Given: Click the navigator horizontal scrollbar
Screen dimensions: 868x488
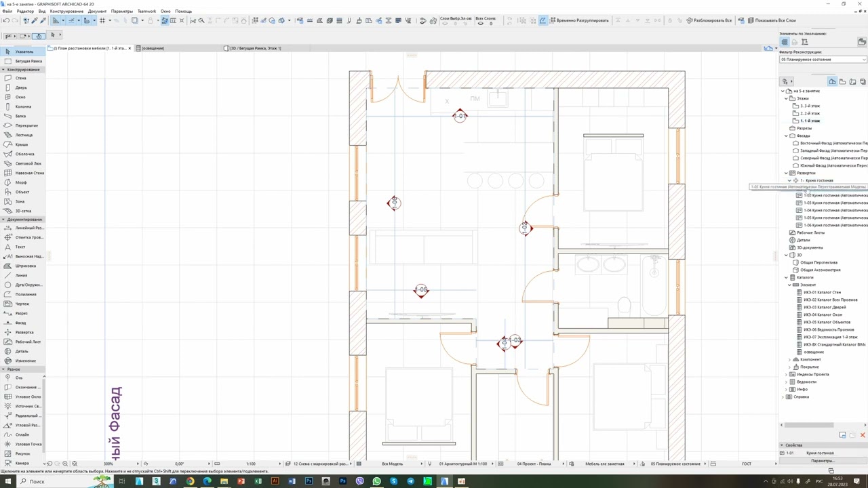Looking at the screenshot, I should pos(810,426).
